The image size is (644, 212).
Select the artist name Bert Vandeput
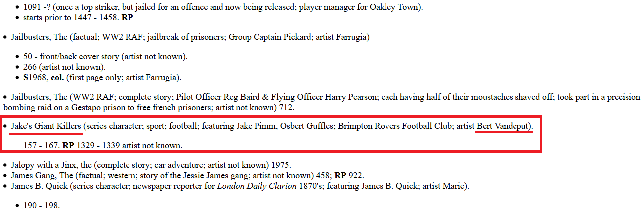click(504, 126)
